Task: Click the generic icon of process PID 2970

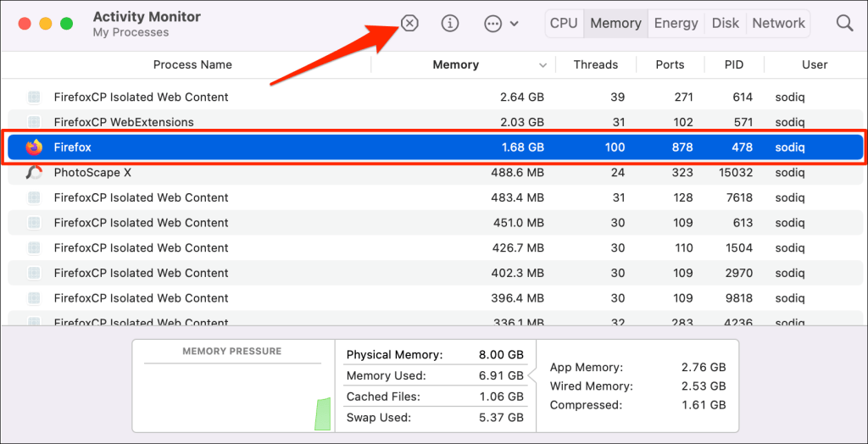Action: pyautogui.click(x=34, y=273)
